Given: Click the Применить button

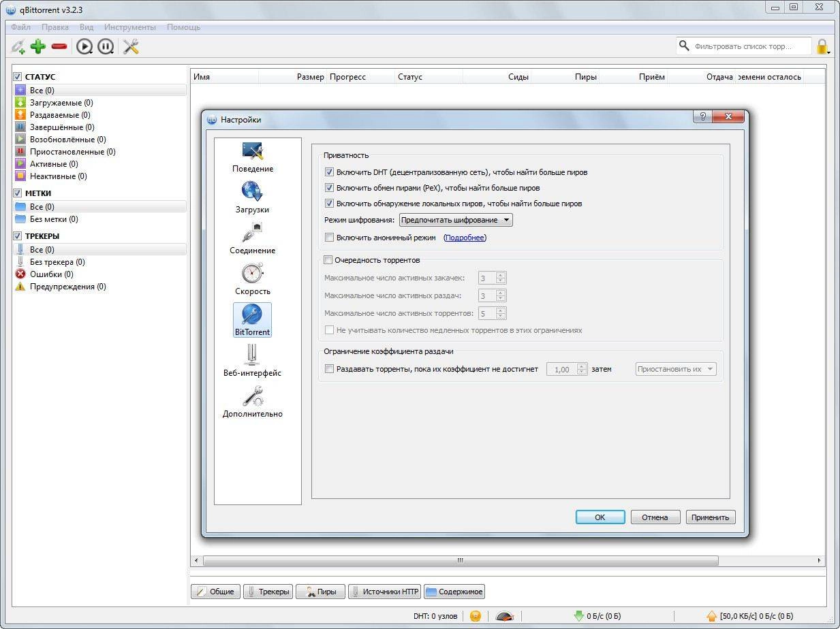Looking at the screenshot, I should pyautogui.click(x=711, y=517).
